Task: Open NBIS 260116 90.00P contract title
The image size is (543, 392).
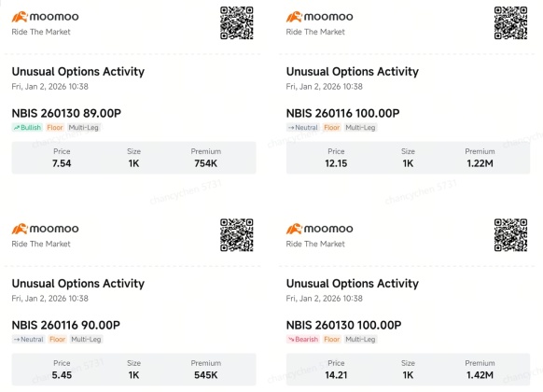Action: (66, 325)
